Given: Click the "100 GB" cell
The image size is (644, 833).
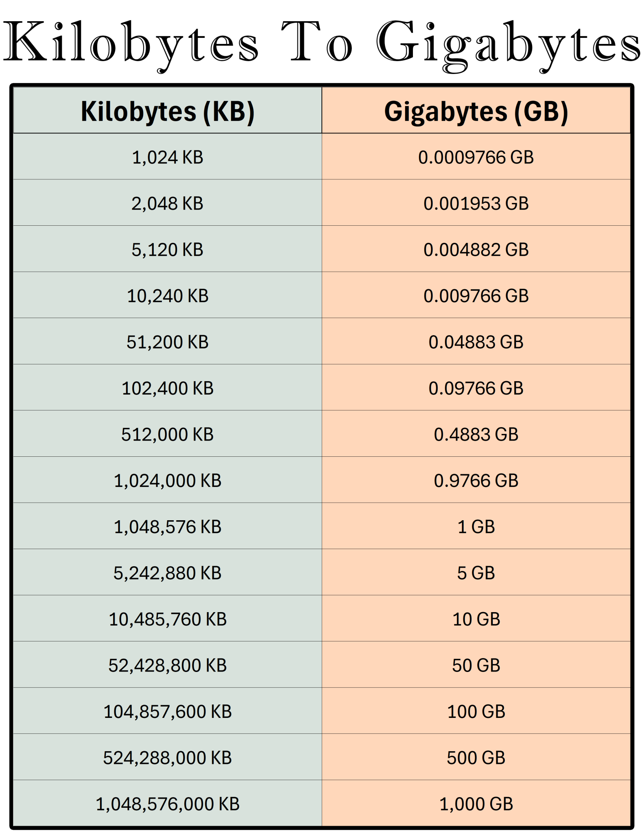Looking at the screenshot, I should tap(476, 711).
